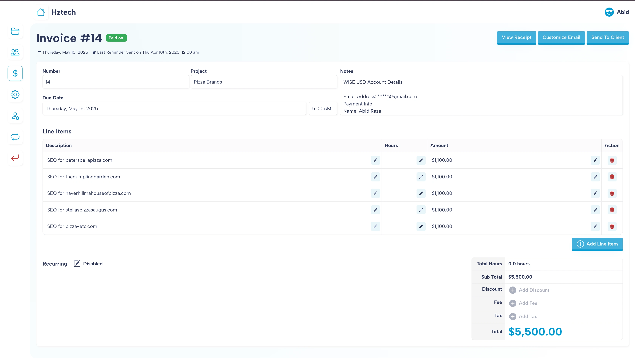The width and height of the screenshot is (635, 364).
Task: Open the folder projects icon in sidebar
Action: (x=15, y=31)
